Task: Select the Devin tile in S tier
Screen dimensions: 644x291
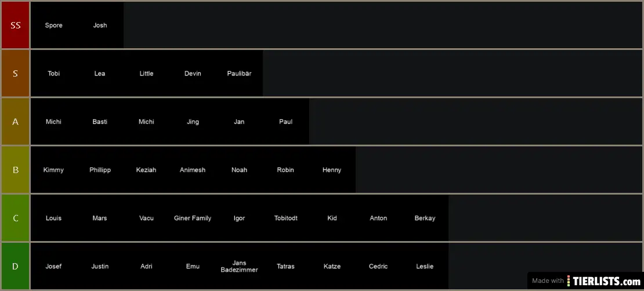Action: pos(193,74)
